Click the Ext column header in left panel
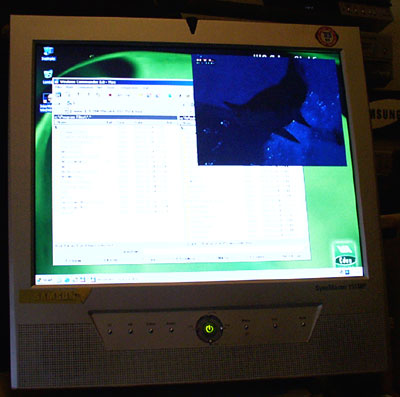Image resolution: width=400 pixels, height=397 pixels. pos(109,123)
